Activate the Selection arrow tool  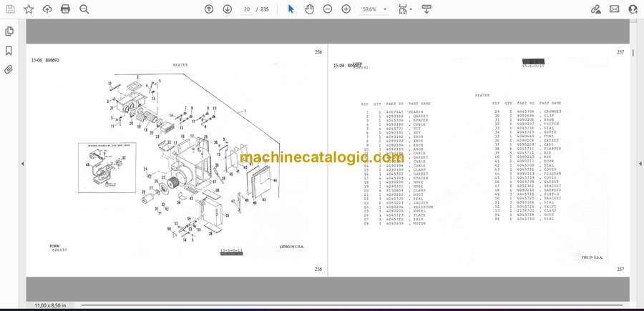coord(291,9)
